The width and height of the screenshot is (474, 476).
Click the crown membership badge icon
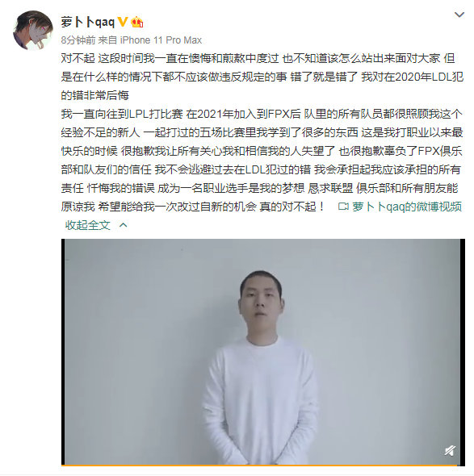(x=137, y=22)
